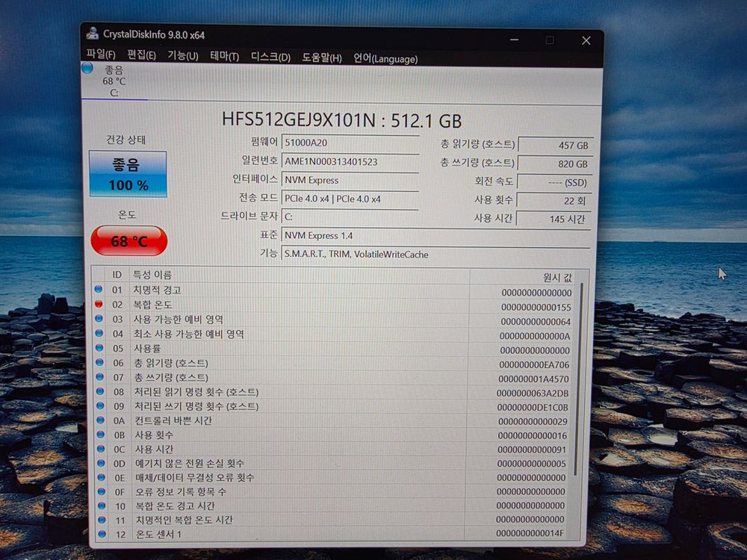
Task: Click the raw value 000000000014F
Action: (x=530, y=533)
